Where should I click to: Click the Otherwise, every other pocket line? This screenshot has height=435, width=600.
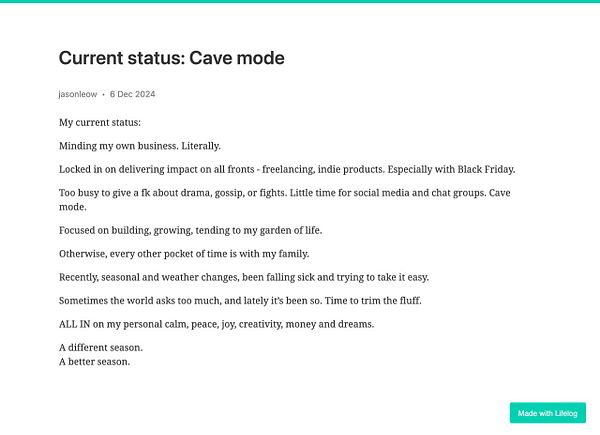point(184,254)
